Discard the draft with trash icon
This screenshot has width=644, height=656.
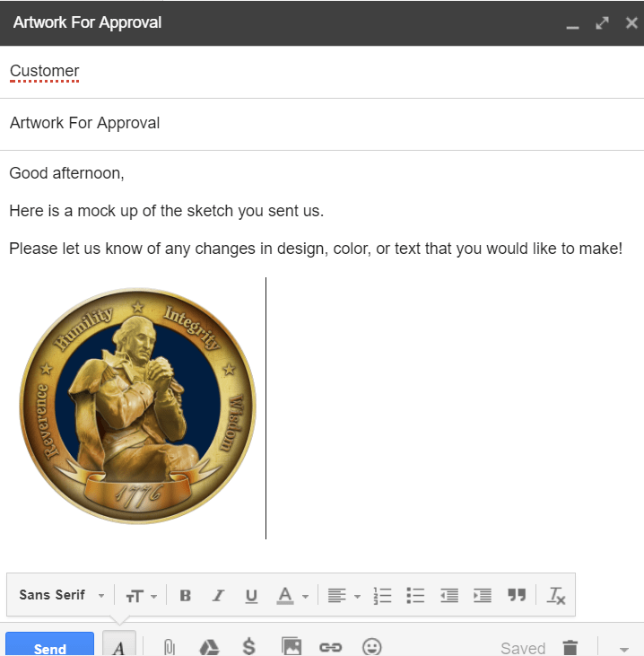[x=570, y=647]
